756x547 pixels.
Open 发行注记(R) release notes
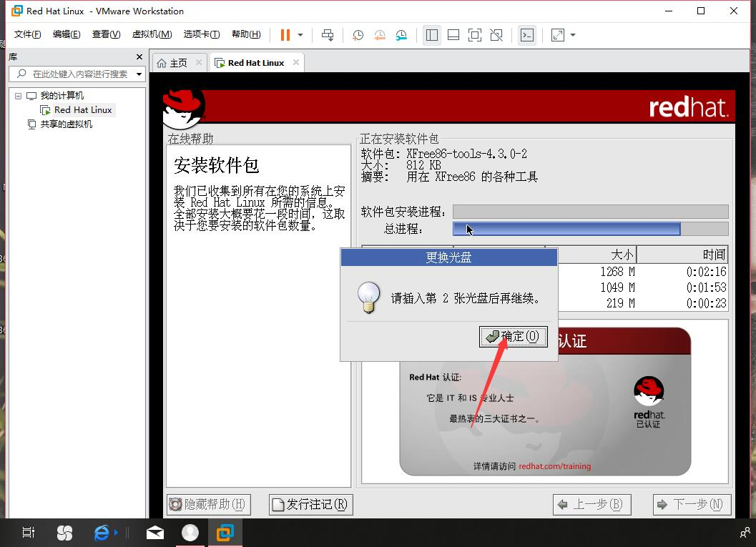[311, 505]
